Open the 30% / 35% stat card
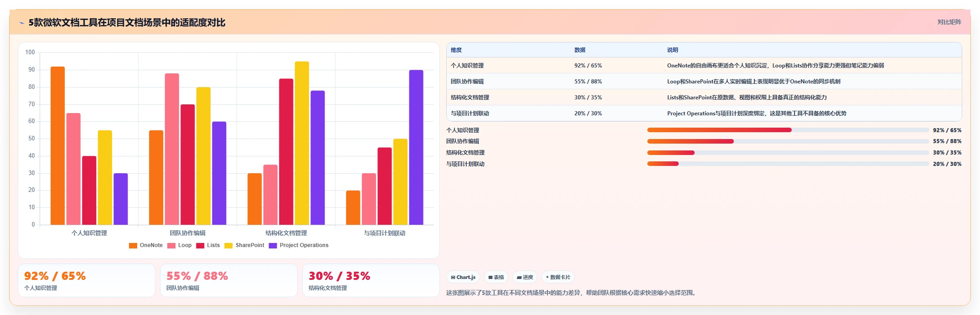Image resolution: width=980 pixels, height=315 pixels. (x=371, y=280)
